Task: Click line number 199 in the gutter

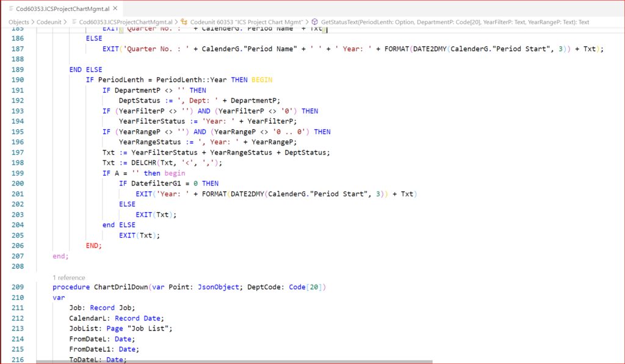Action: 18,173
